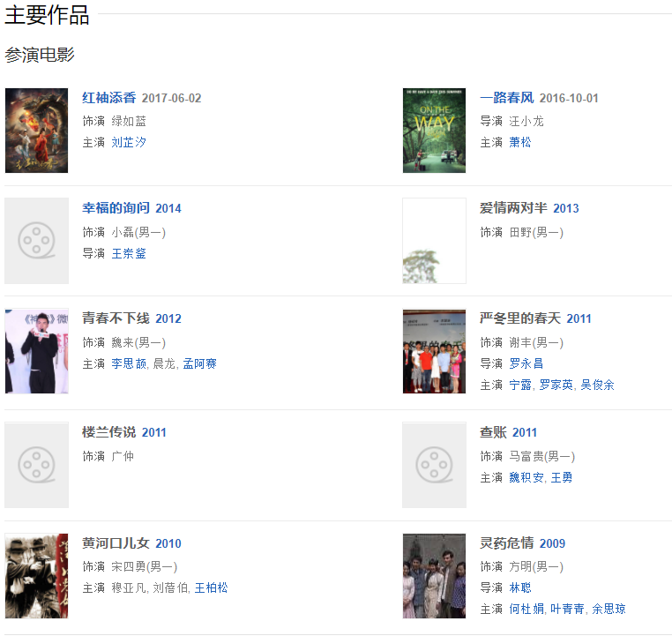Open the 一路春风 movie title link
The height and width of the screenshot is (636, 672).
506,98
